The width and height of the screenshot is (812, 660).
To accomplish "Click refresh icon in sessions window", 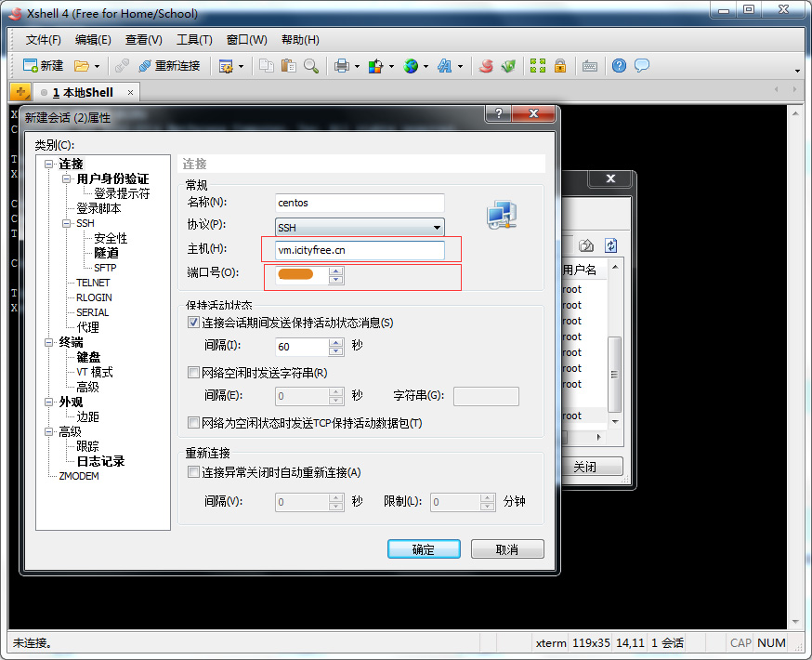I will point(611,245).
